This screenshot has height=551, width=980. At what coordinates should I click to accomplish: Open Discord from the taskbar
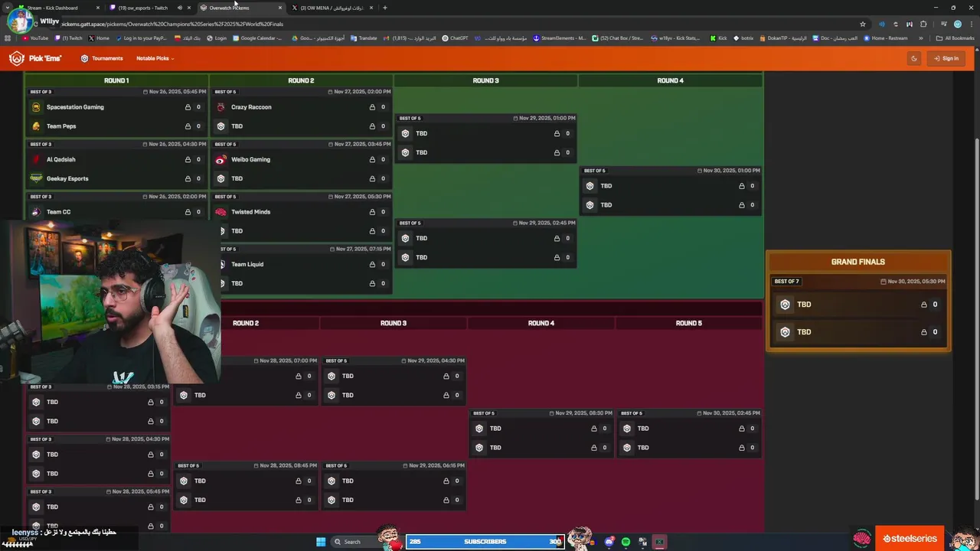point(609,542)
